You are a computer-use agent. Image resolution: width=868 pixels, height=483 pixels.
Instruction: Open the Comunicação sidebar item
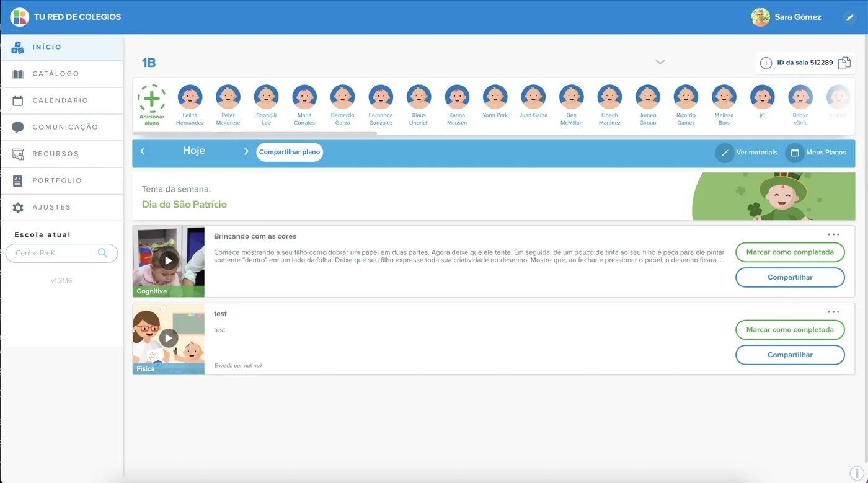(61, 127)
